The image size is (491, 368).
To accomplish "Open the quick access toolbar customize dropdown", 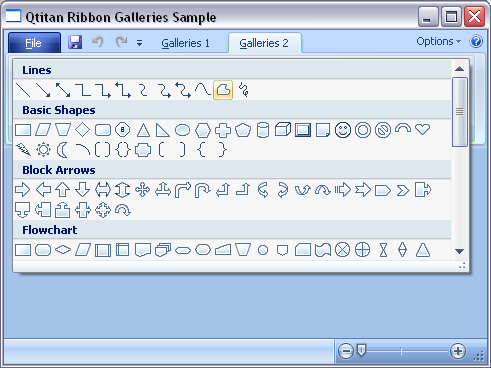I will coord(140,43).
